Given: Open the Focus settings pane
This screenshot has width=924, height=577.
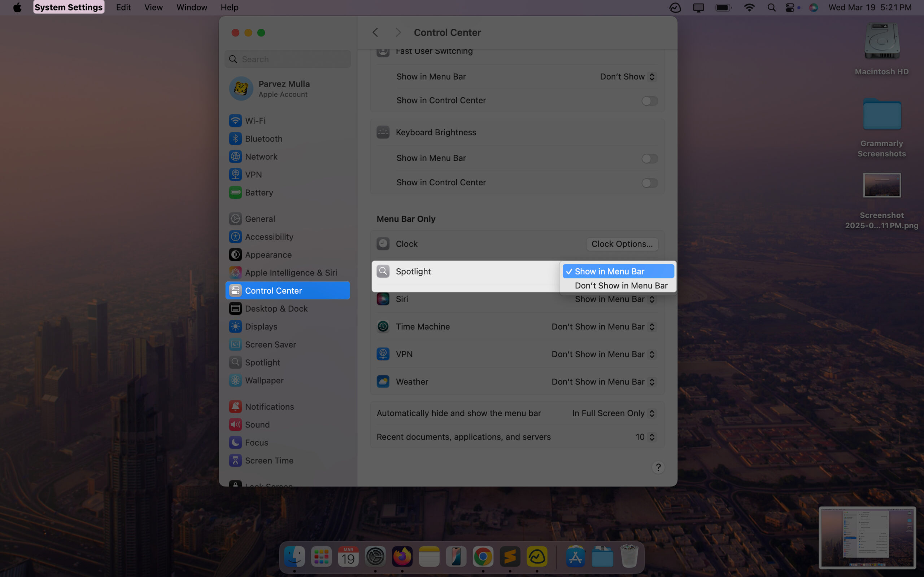Looking at the screenshot, I should (256, 442).
